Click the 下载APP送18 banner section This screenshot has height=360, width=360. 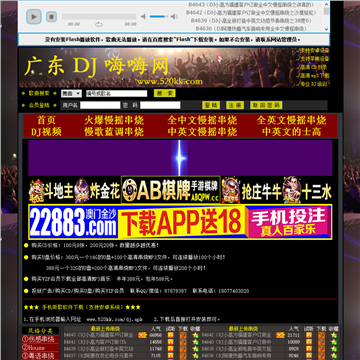pyautogui.click(x=181, y=222)
